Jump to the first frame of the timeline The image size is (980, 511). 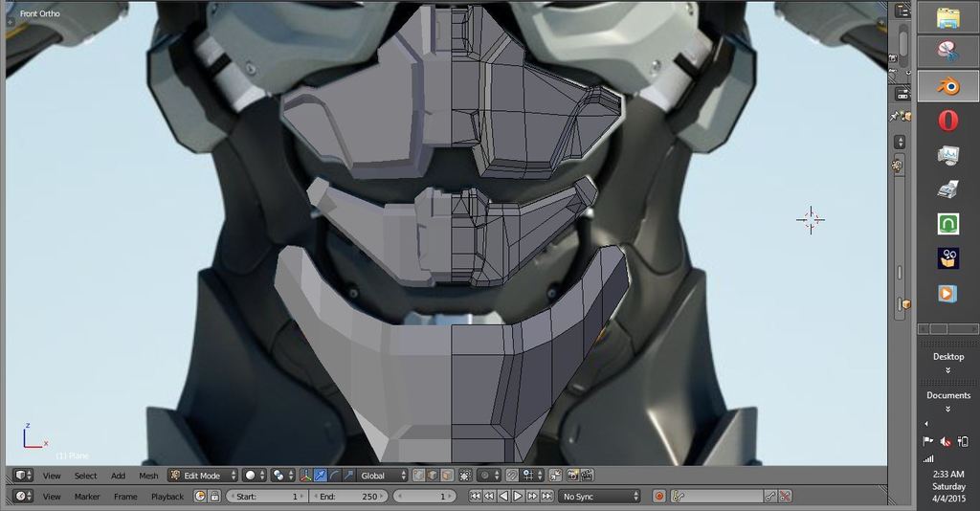click(475, 497)
